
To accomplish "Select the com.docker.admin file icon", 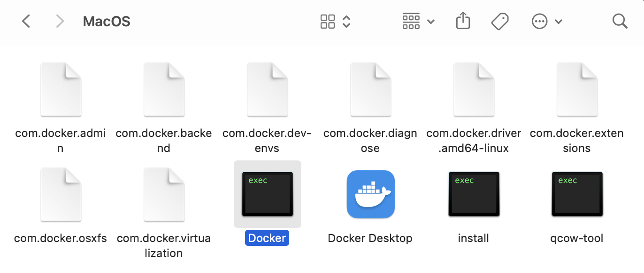I will [x=61, y=90].
